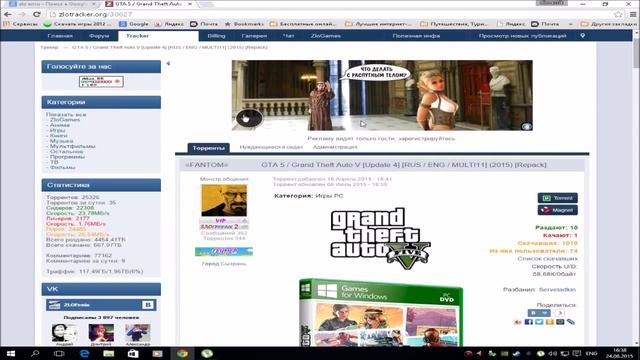Image resolution: width=640 pixels, height=360 pixels.
Task: Click the vote counter banner under 'Голосуйте за нас'
Action: pos(101,82)
